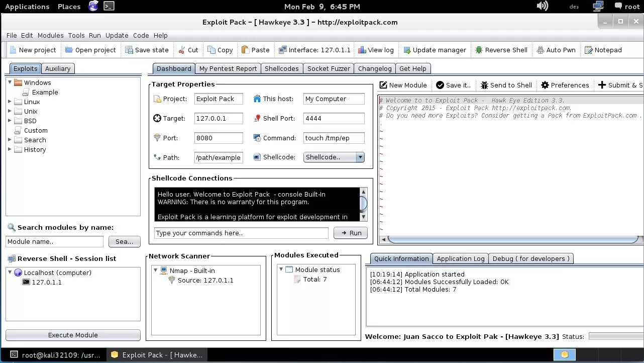644x363 pixels.
Task: Collapse the Localhost session node
Action: click(x=10, y=272)
